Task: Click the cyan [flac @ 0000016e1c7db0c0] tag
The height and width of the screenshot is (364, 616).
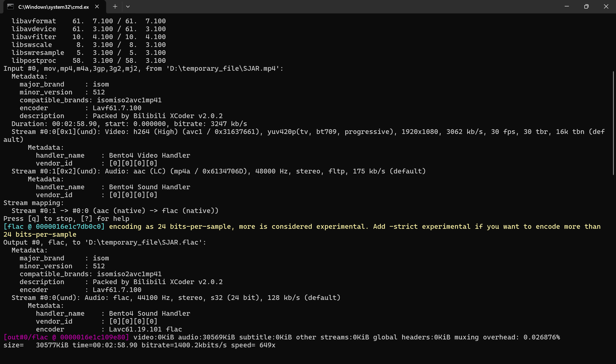Action: click(54, 227)
